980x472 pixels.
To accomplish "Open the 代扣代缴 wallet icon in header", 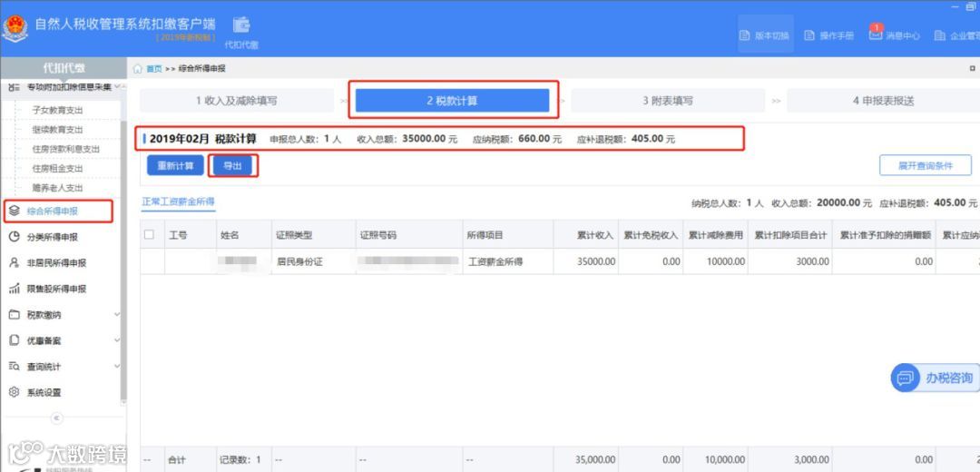I will [x=241, y=25].
